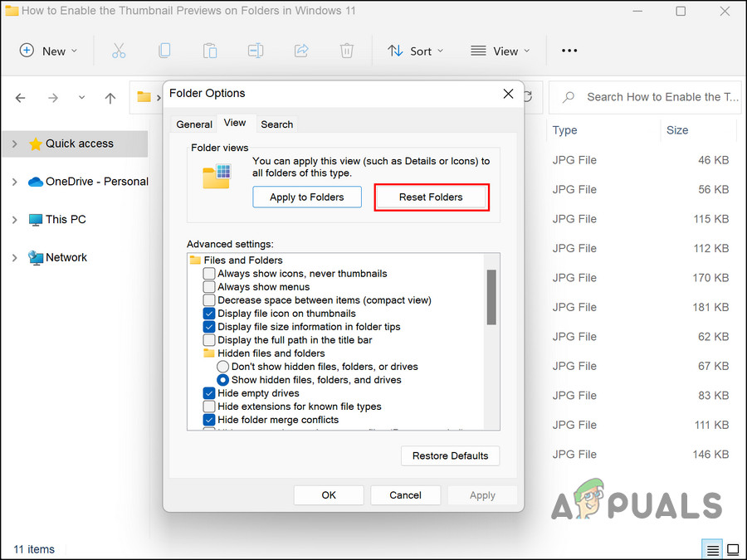Go back with the left arrow
This screenshot has width=747, height=560.
click(x=20, y=98)
